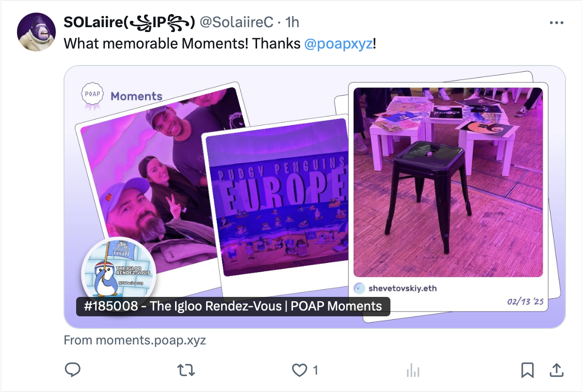Image resolution: width=582 pixels, height=392 pixels.
Task: Open SOLaiire's profile avatar
Action: 37,32
